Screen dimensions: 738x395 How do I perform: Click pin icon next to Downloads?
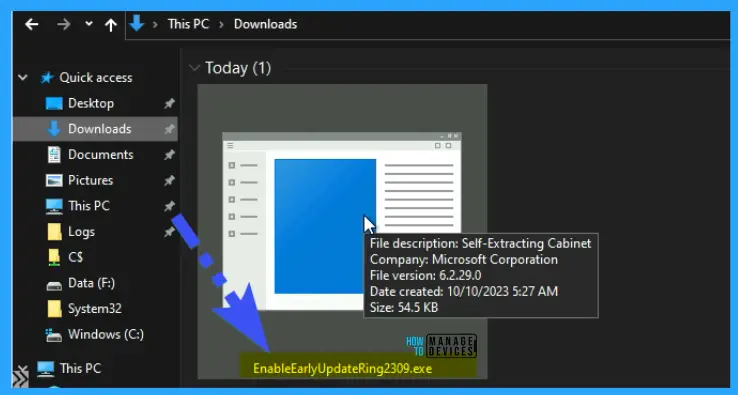tap(169, 129)
